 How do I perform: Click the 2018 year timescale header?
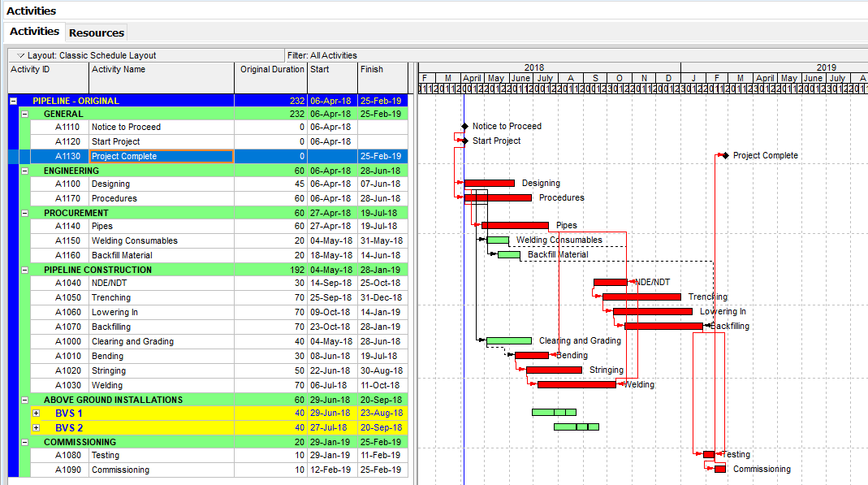click(x=533, y=67)
